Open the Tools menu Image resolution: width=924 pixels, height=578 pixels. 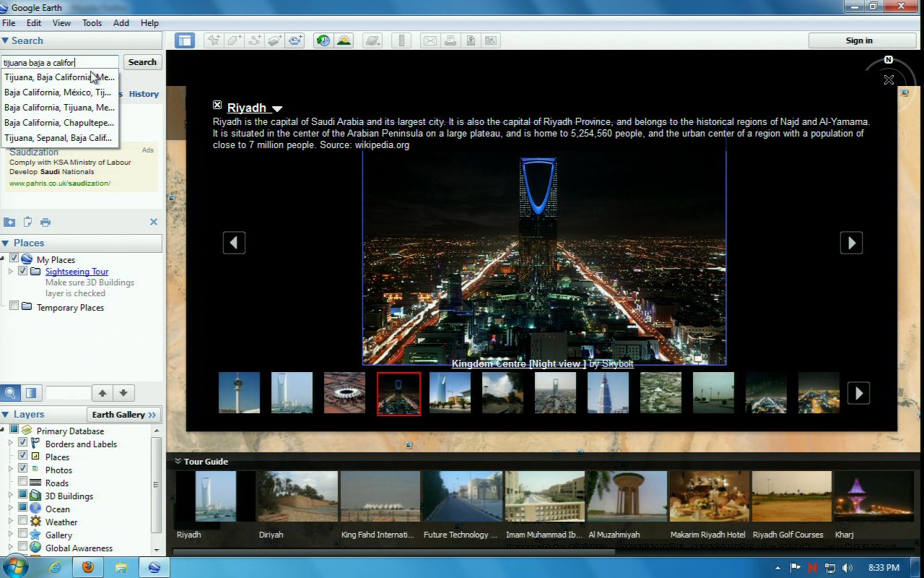click(x=92, y=23)
